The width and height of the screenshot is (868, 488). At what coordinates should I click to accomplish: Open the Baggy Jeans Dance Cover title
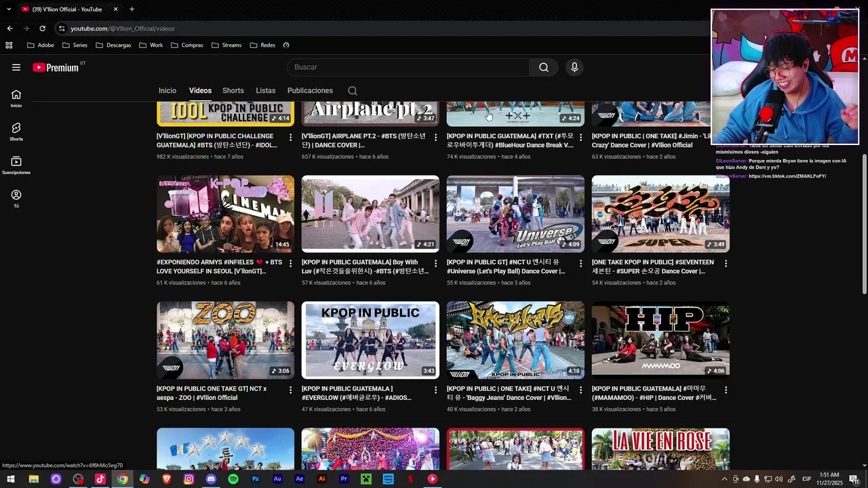509,393
